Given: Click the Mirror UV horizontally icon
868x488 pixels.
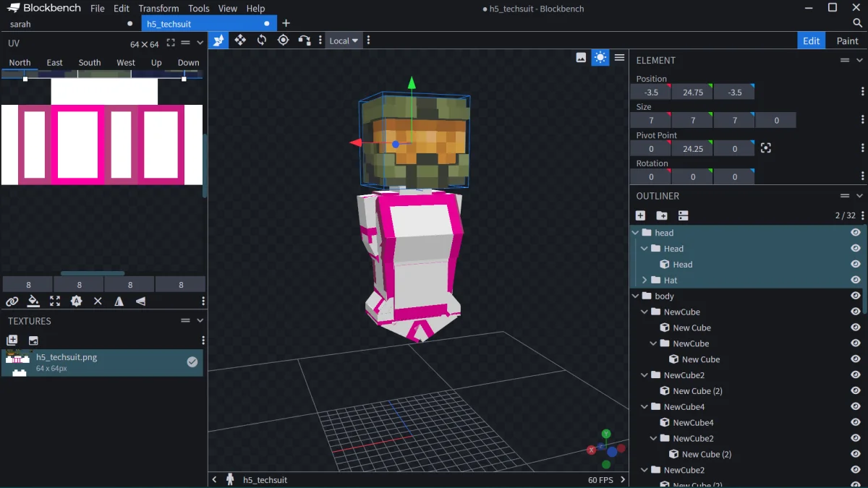Looking at the screenshot, I should [x=119, y=301].
